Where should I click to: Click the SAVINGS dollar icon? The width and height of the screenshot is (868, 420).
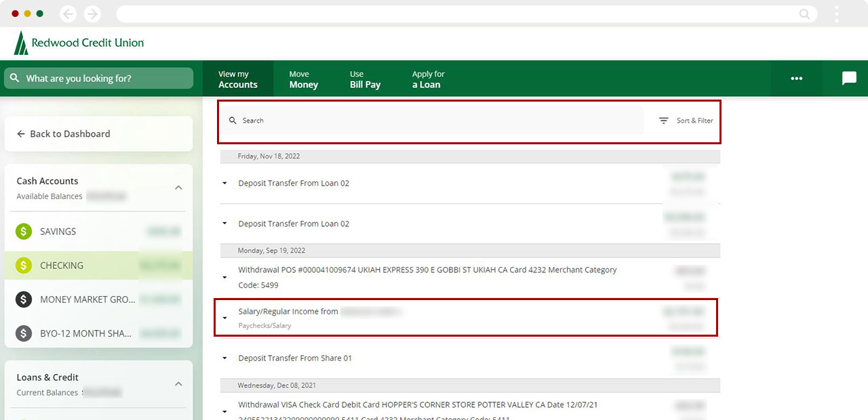click(x=24, y=232)
